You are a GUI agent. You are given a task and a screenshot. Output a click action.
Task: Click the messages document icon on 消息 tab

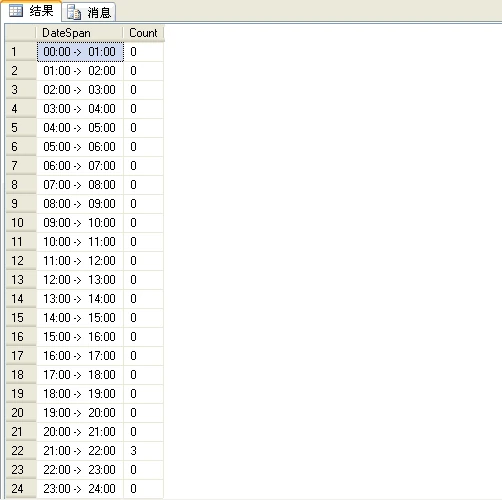[x=74, y=12]
